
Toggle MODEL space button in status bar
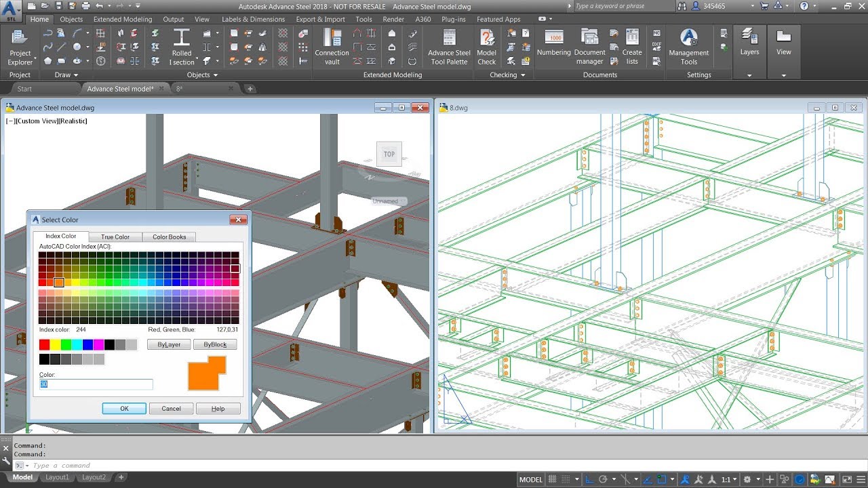tap(530, 479)
